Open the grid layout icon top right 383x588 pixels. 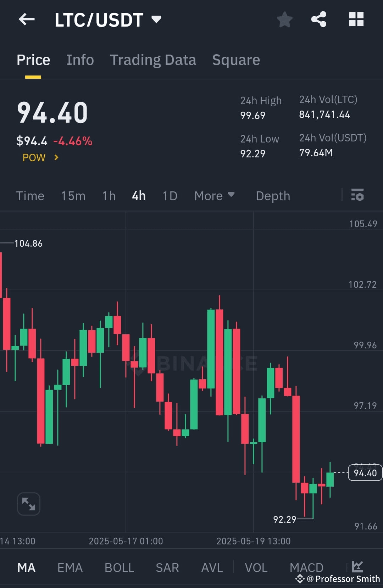[356, 20]
